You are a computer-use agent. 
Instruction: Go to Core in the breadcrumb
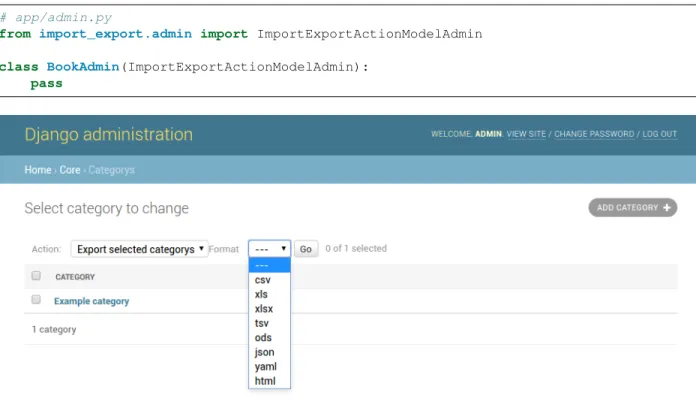click(70, 170)
